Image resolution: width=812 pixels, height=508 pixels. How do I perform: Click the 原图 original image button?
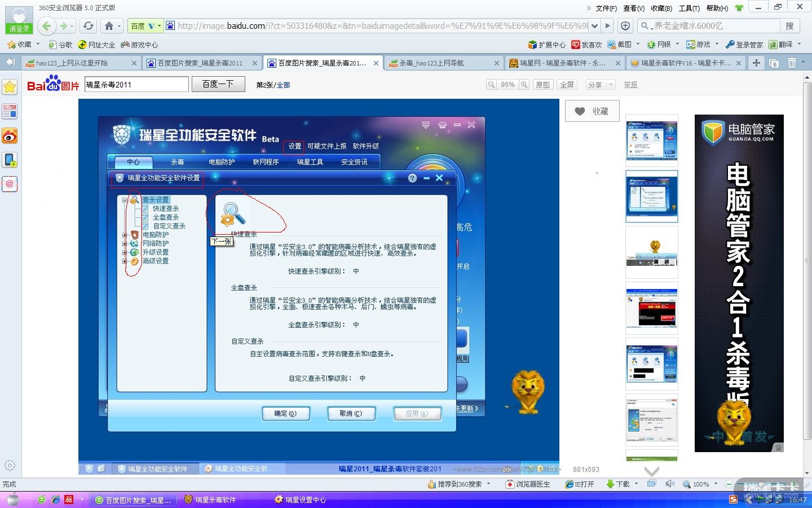(x=542, y=85)
